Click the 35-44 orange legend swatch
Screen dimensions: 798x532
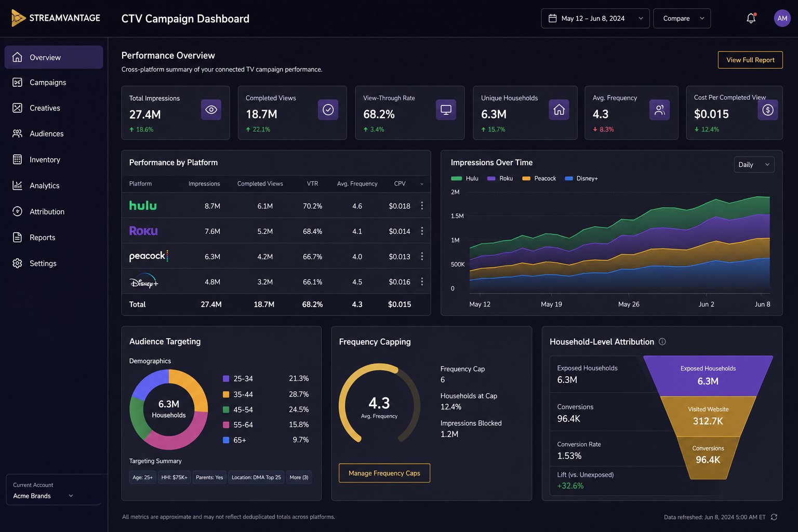click(x=226, y=394)
